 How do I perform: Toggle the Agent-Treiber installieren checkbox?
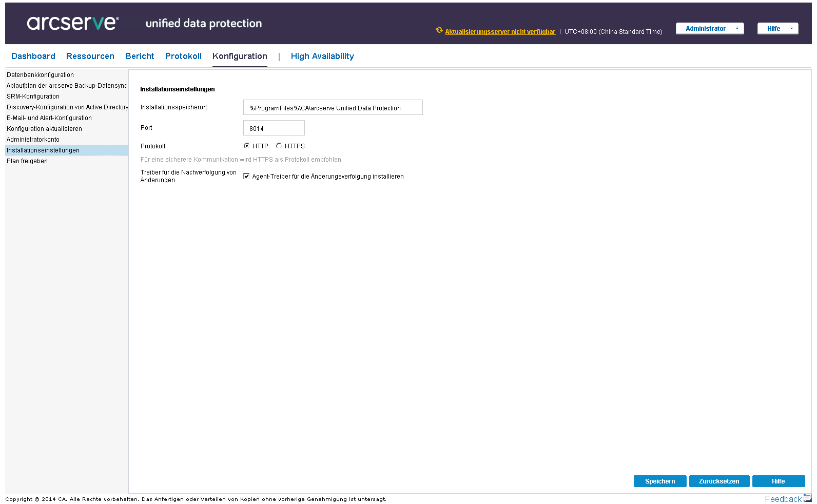tap(246, 176)
